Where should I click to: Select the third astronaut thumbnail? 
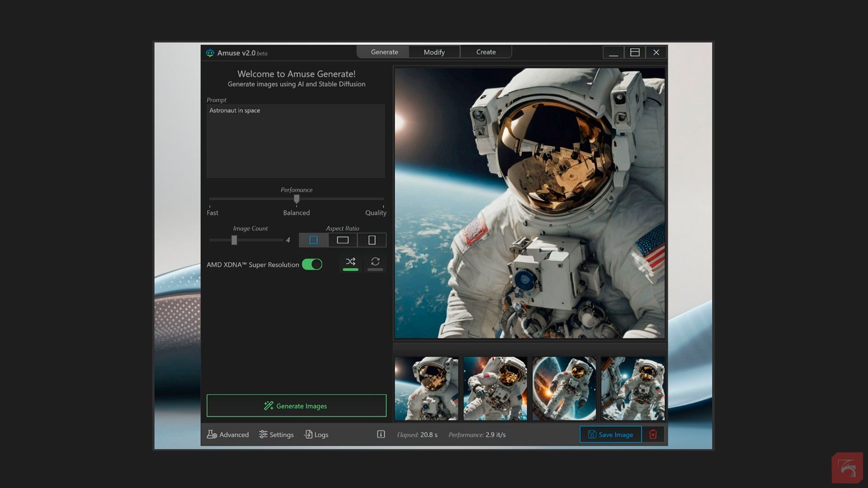pos(564,388)
